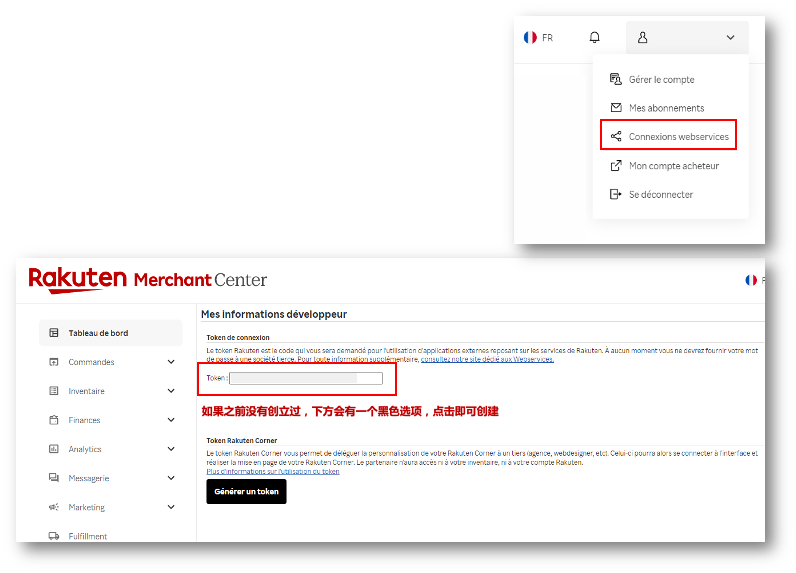Open the notifications bell

point(594,38)
